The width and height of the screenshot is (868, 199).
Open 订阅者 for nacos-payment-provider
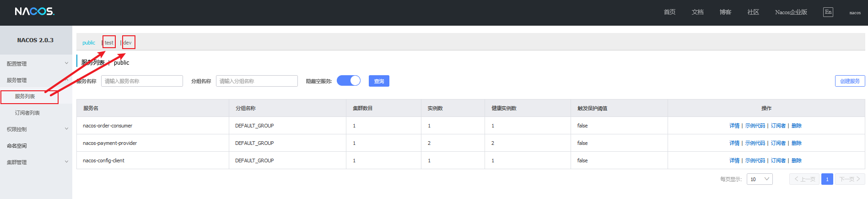click(x=778, y=143)
